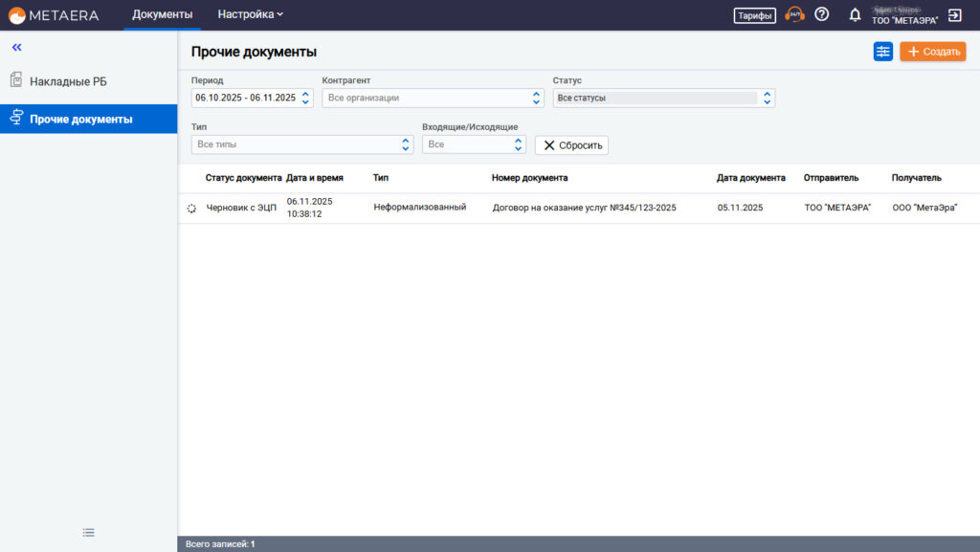Switch to the Документы tab
Viewport: 980px width, 552px height.
point(162,14)
